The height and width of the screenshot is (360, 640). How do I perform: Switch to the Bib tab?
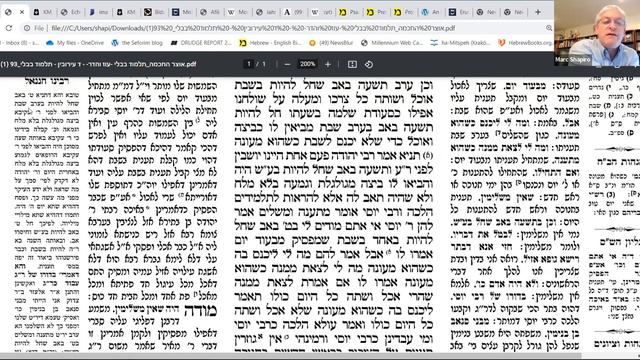(x=154, y=12)
